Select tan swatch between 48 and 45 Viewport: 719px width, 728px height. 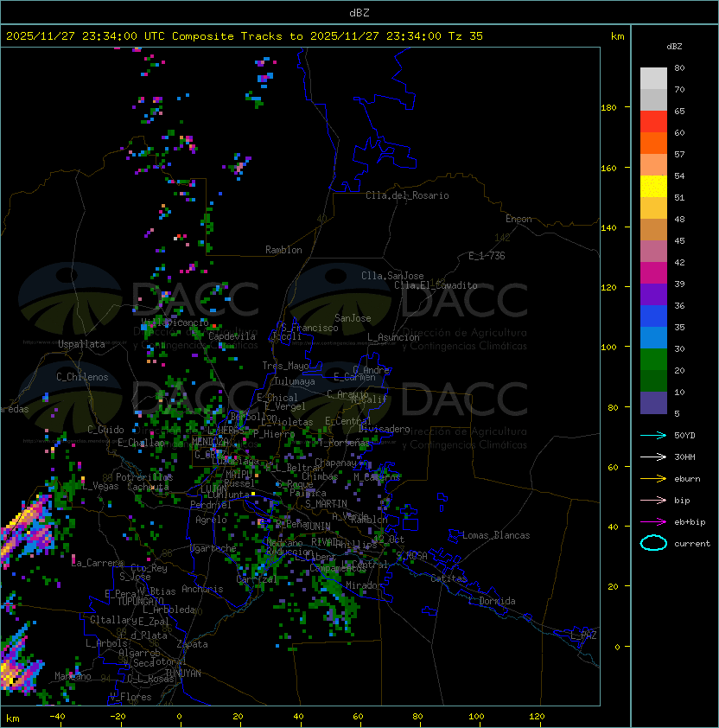[x=653, y=229]
